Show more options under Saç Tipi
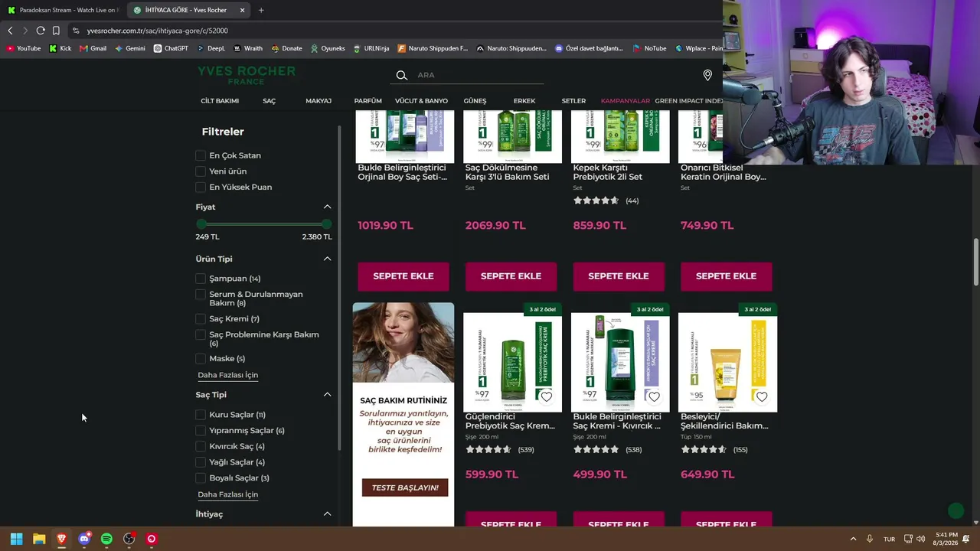980x551 pixels. [x=228, y=494]
